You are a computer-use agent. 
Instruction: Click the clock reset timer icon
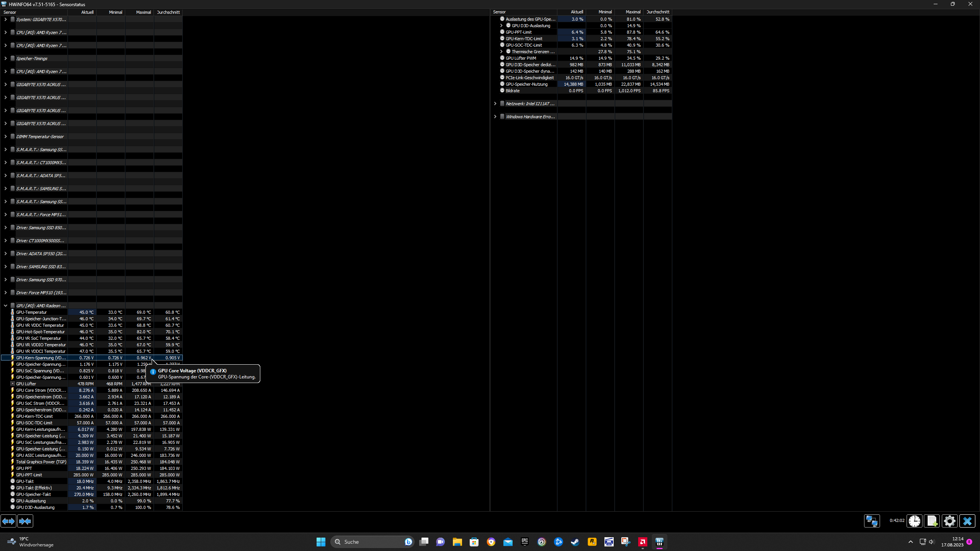coord(914,521)
